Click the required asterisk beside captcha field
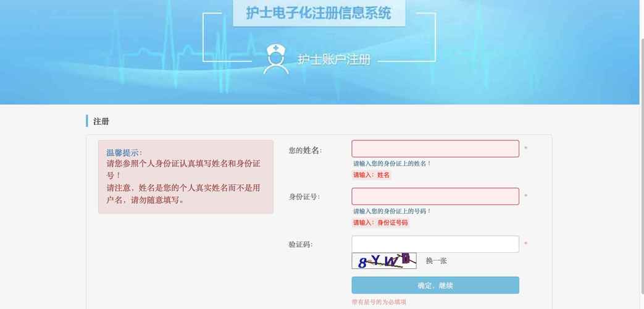Image resolution: width=644 pixels, height=309 pixels. [525, 244]
